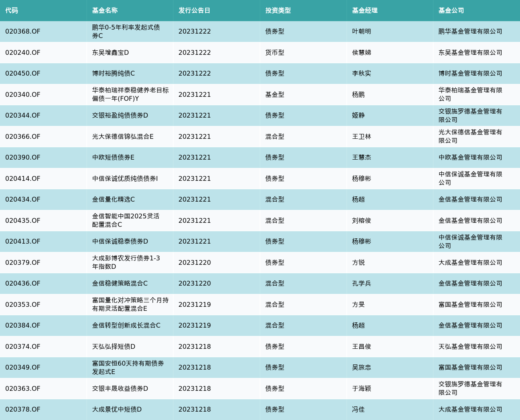Click manager name 刘榕俊
520x420 pixels.
(362, 220)
